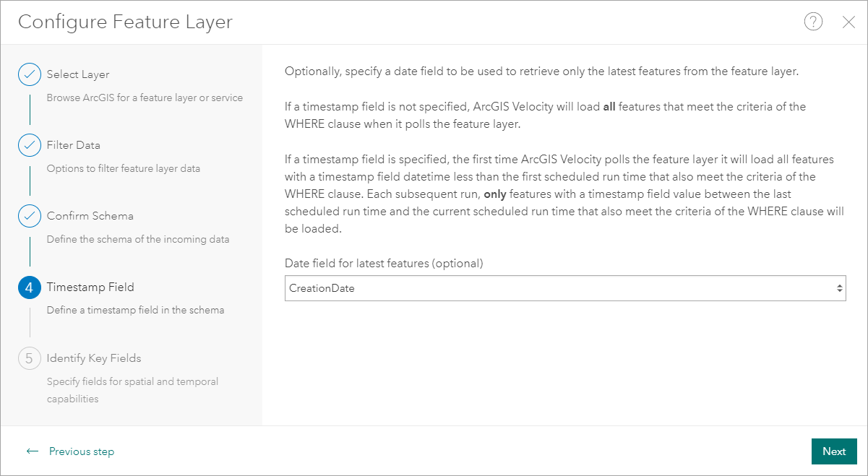Click 'Define a timestamp field in the schema' text
868x476 pixels.
coord(135,310)
